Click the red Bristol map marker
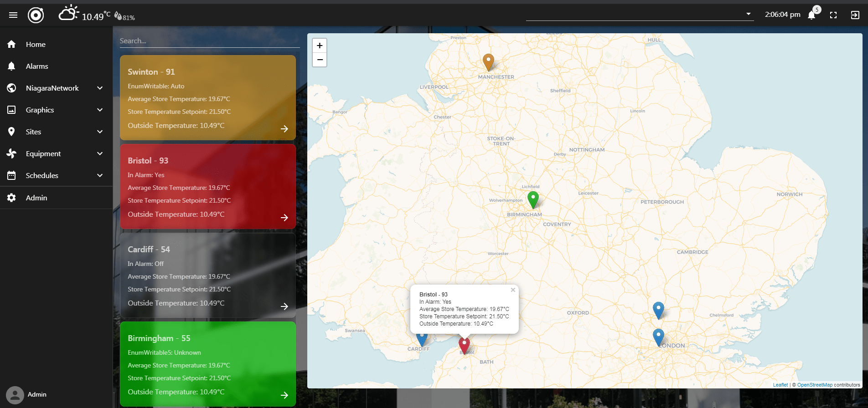The width and height of the screenshot is (868, 408). coord(464,345)
